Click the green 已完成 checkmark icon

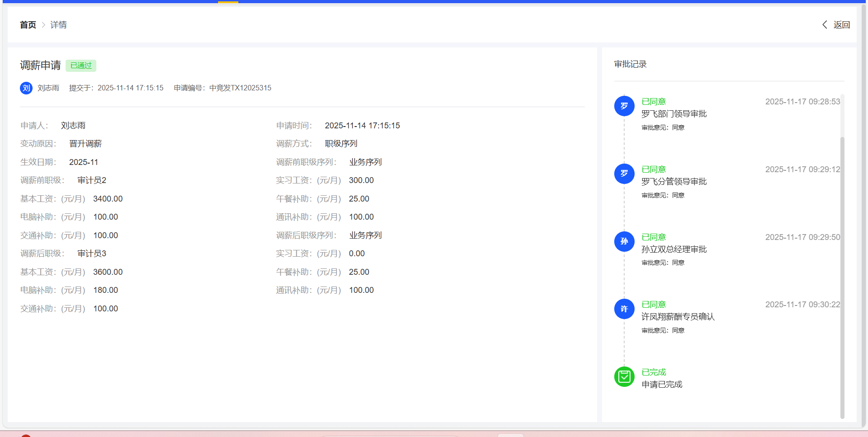(624, 376)
